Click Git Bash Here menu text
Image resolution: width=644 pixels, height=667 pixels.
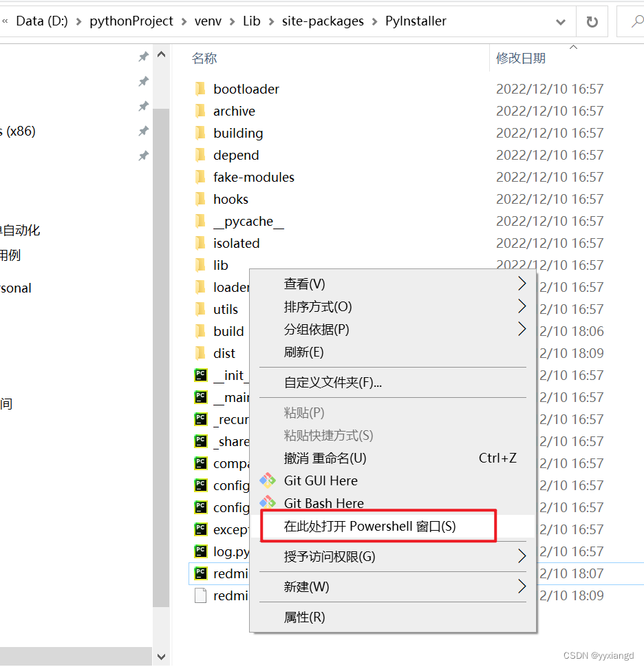(x=324, y=503)
